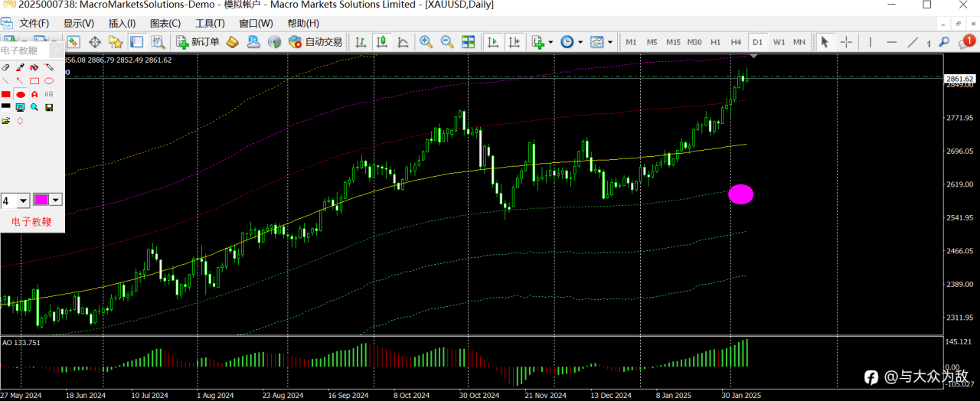Open Market Watch window icon
Viewport: 980px width, 401px height.
(73, 42)
